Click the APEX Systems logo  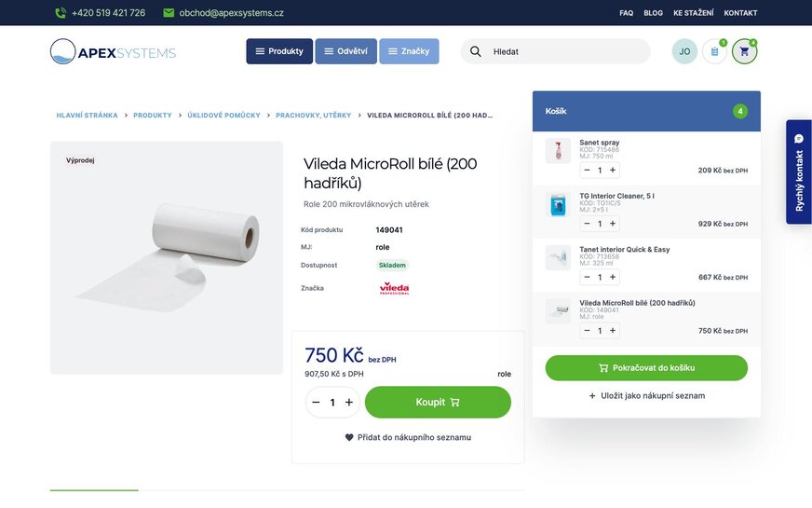(113, 51)
